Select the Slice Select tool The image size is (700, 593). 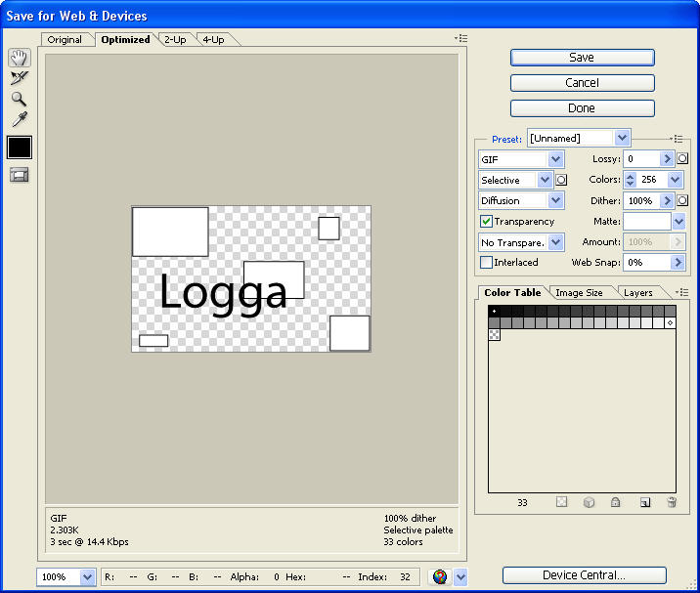tap(20, 78)
